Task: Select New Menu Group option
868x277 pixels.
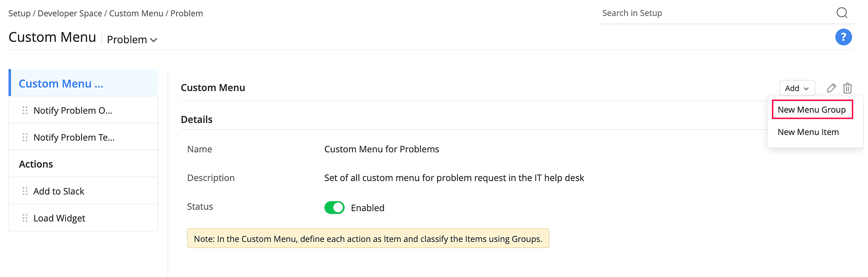Action: [x=812, y=110]
